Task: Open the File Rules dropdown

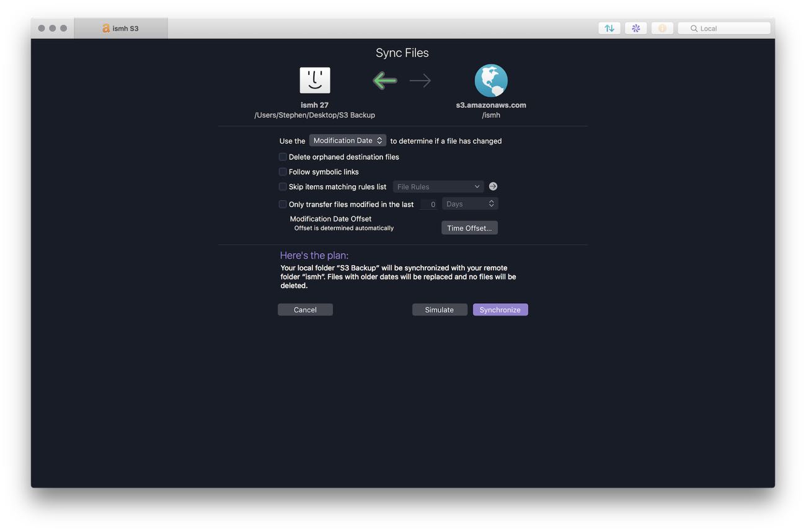Action: (x=438, y=187)
